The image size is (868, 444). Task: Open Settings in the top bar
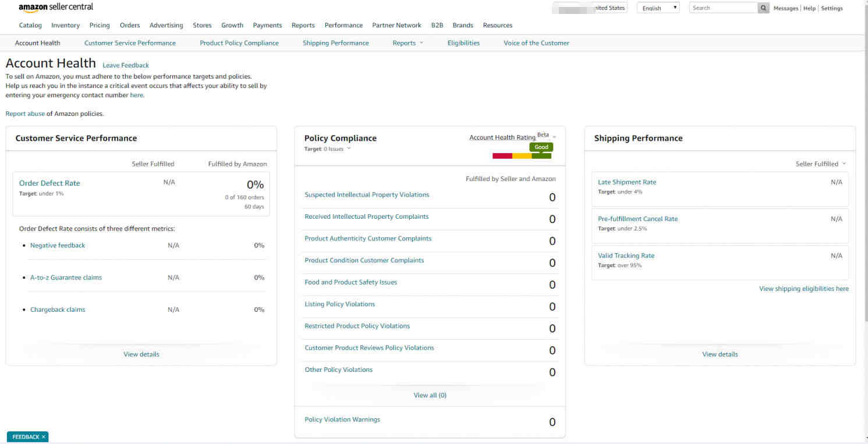[x=832, y=8]
